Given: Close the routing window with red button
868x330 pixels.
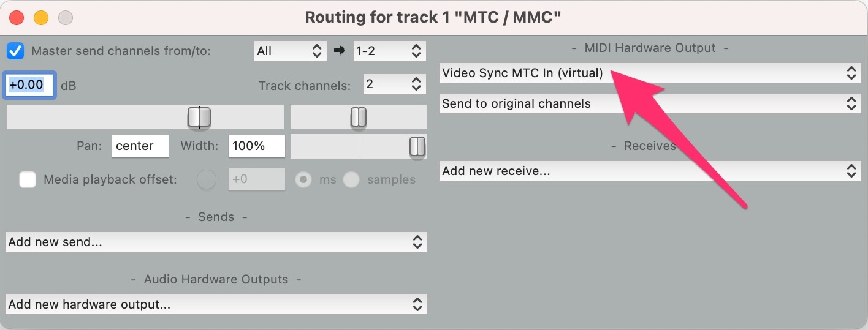Looking at the screenshot, I should 17,18.
